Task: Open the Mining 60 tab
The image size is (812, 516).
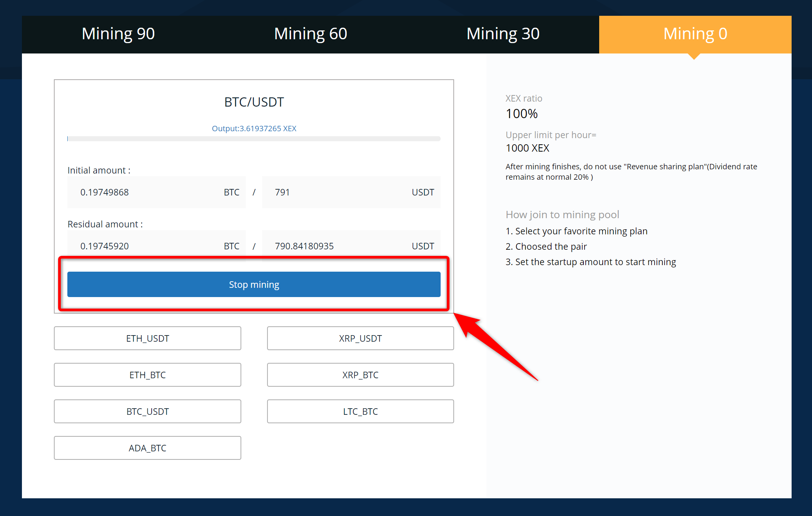Action: click(311, 34)
